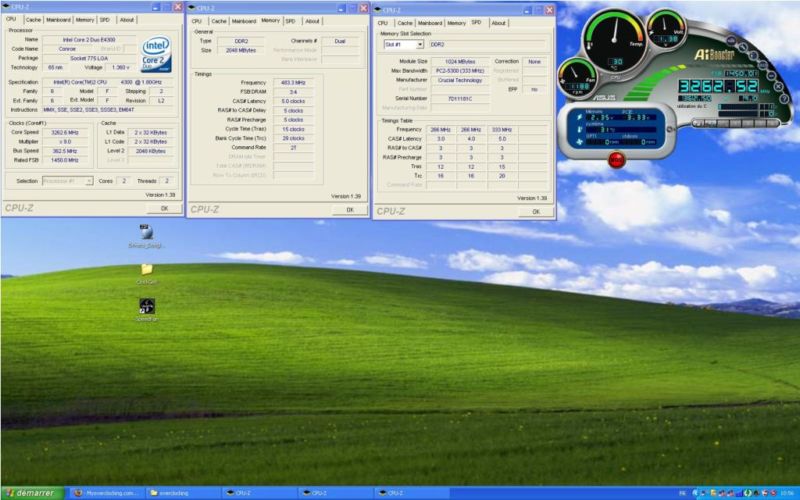Click the Rated FSB 1450.0 MHz value
The height and width of the screenshot is (500, 800).
[65, 160]
